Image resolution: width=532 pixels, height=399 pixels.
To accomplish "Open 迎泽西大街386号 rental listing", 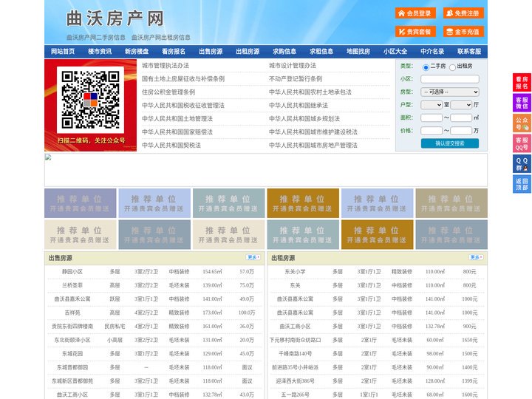I will point(295,381).
